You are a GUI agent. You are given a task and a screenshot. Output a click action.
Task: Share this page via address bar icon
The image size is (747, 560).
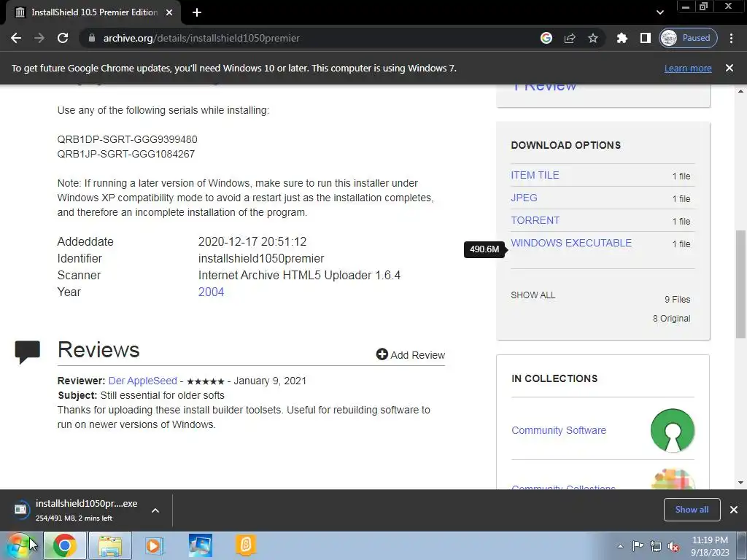point(570,38)
